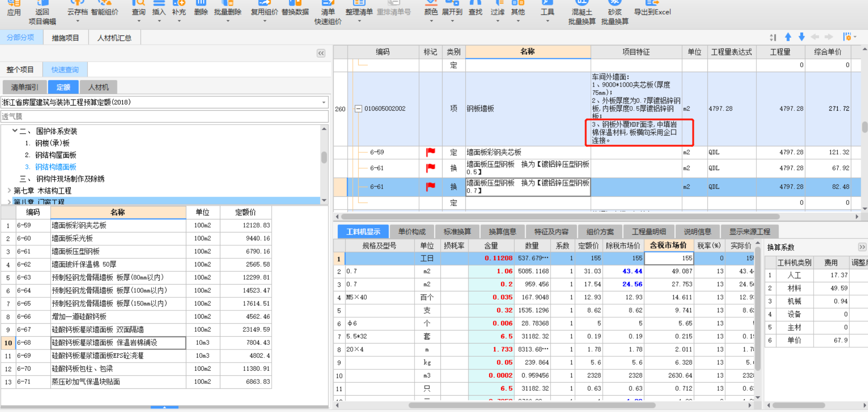Click 返回项目编辑 in the toolbar

(x=42, y=13)
